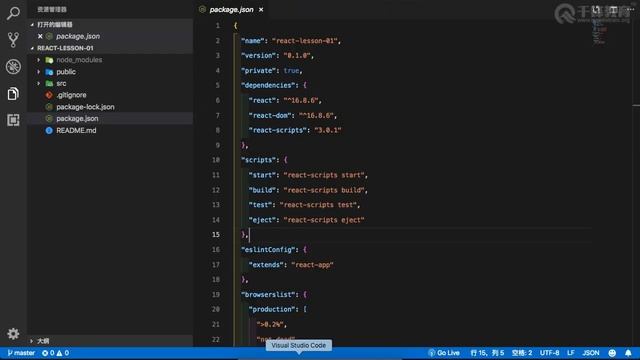The width and height of the screenshot is (640, 360).
Task: Open the Source Control view
Action: tap(13, 40)
